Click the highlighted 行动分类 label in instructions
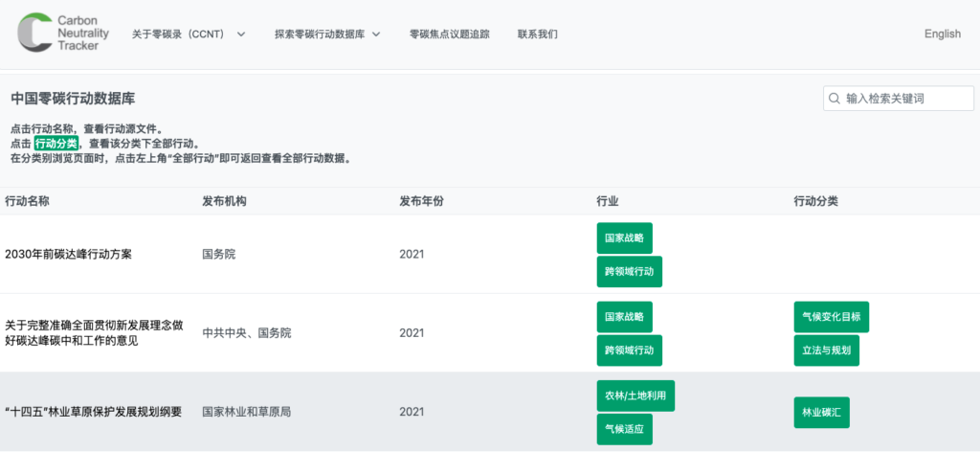The height and width of the screenshot is (452, 980). point(56,144)
